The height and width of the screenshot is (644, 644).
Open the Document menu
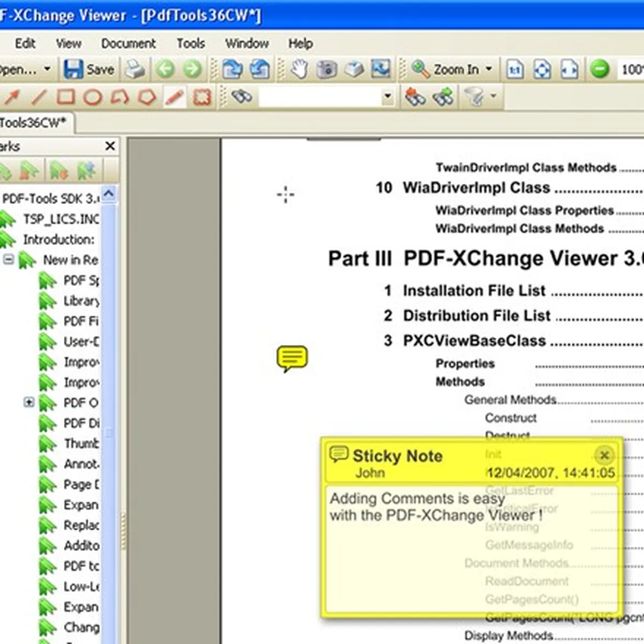coord(128,43)
